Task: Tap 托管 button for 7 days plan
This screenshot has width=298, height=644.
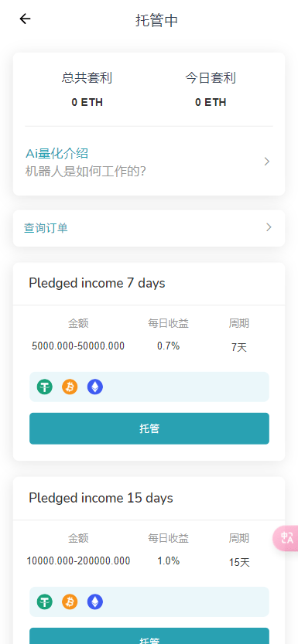Action: pos(149,428)
